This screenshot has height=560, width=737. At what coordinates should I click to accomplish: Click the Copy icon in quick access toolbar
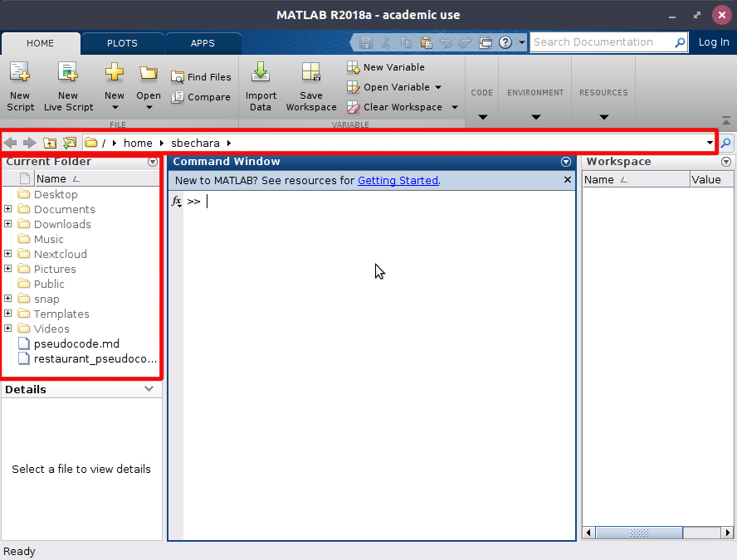pyautogui.click(x=406, y=43)
